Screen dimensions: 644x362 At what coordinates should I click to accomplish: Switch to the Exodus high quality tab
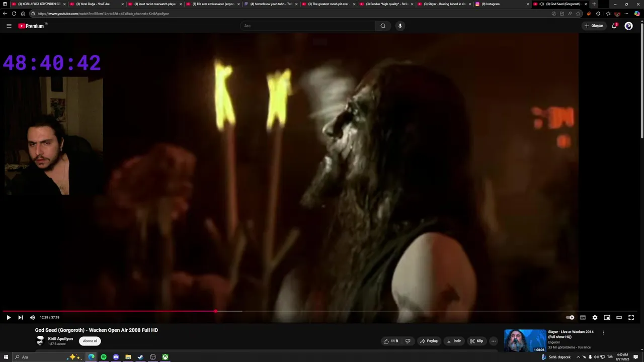[x=386, y=4]
